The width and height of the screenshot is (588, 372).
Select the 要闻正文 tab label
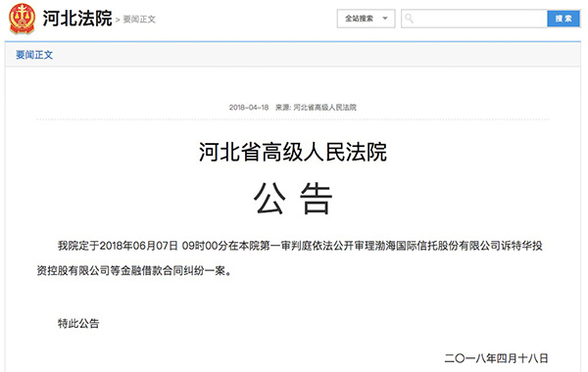click(x=34, y=55)
